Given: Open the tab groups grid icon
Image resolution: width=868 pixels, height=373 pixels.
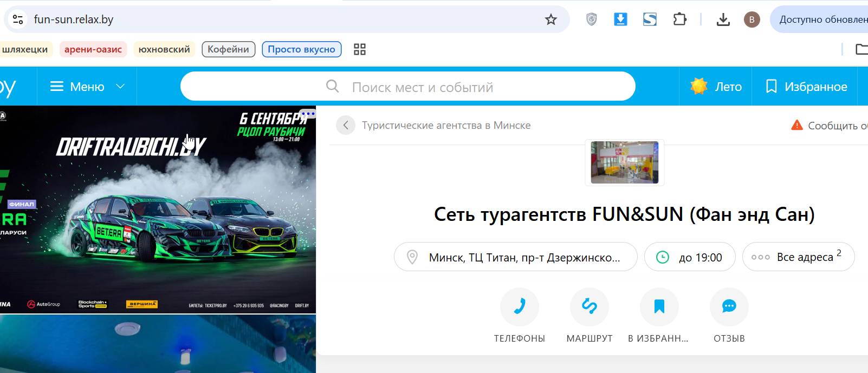Looking at the screenshot, I should 360,49.
